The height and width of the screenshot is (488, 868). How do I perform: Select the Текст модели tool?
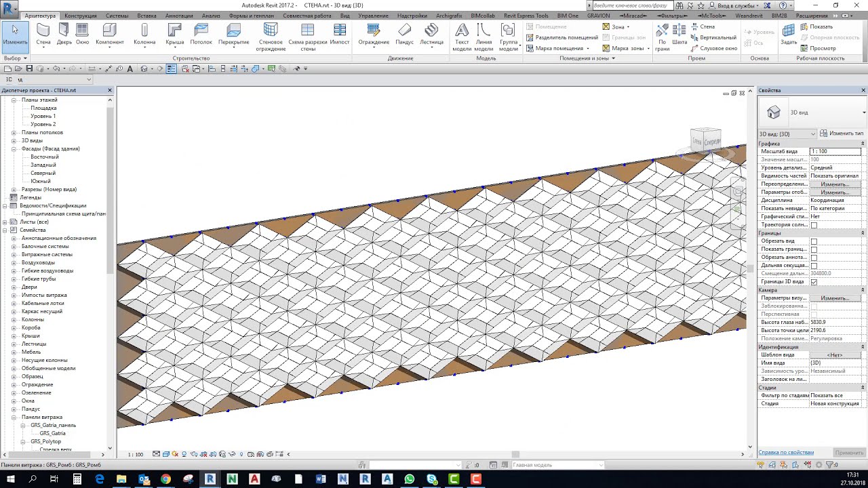click(462, 37)
